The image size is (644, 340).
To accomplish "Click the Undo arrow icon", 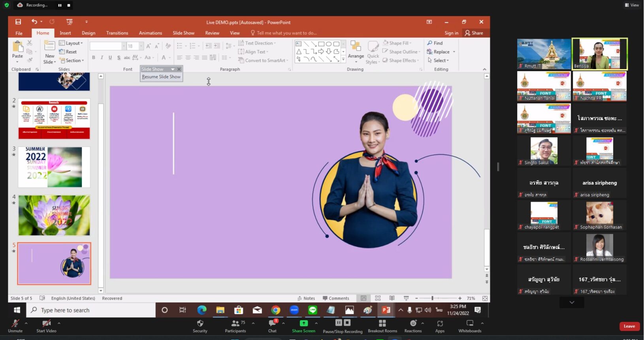I will click(34, 22).
